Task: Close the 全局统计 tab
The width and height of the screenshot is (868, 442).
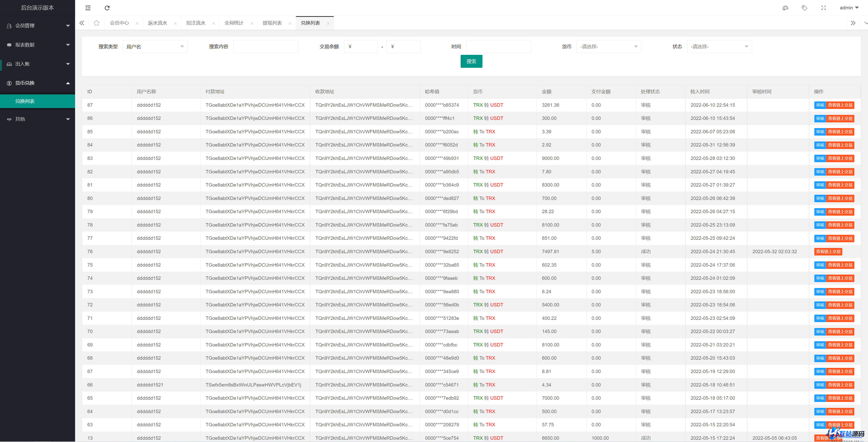Action: tap(252, 23)
